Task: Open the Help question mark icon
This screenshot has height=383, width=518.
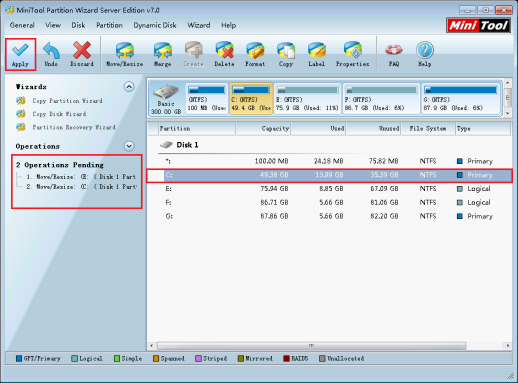Action: pyautogui.click(x=425, y=50)
